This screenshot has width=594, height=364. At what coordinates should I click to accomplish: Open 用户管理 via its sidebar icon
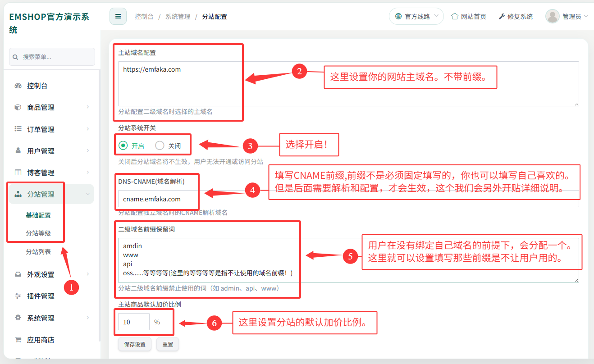tap(17, 150)
